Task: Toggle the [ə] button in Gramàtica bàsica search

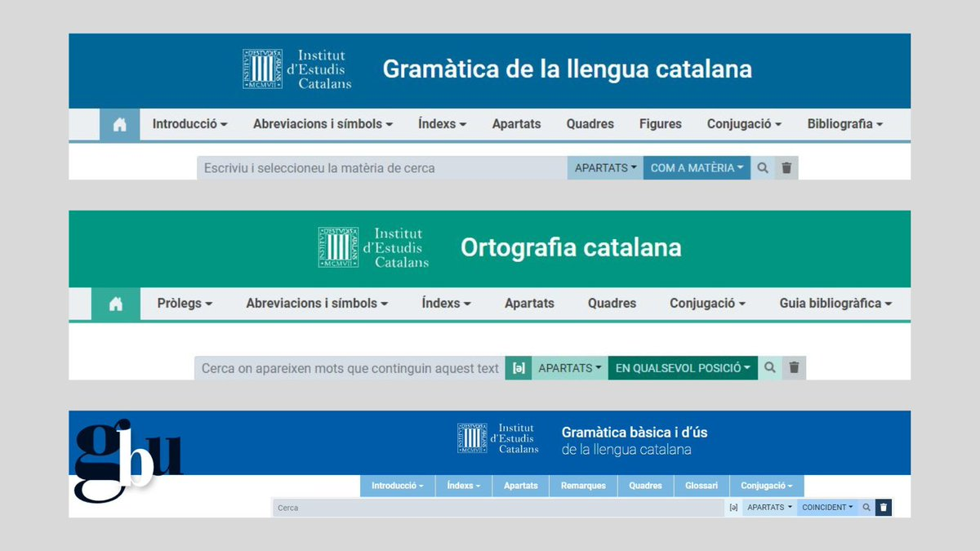Action: [x=733, y=508]
